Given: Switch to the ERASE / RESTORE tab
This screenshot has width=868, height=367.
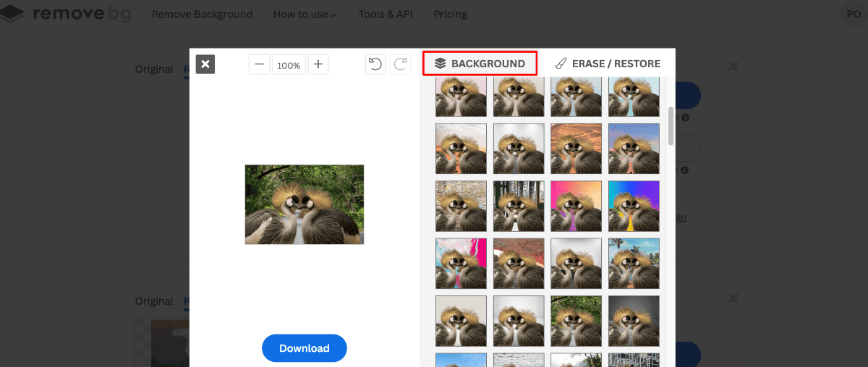Looking at the screenshot, I should pyautogui.click(x=608, y=64).
